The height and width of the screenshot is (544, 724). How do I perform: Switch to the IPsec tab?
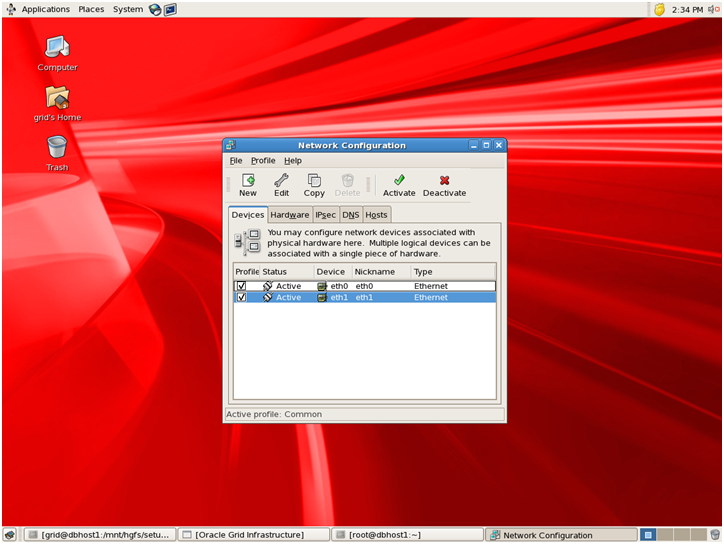point(326,215)
